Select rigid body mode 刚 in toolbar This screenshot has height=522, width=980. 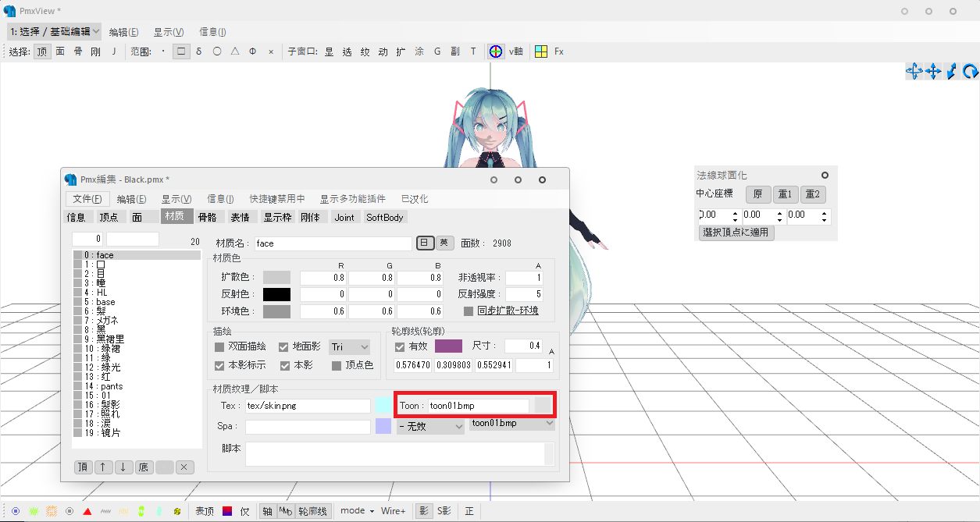95,51
